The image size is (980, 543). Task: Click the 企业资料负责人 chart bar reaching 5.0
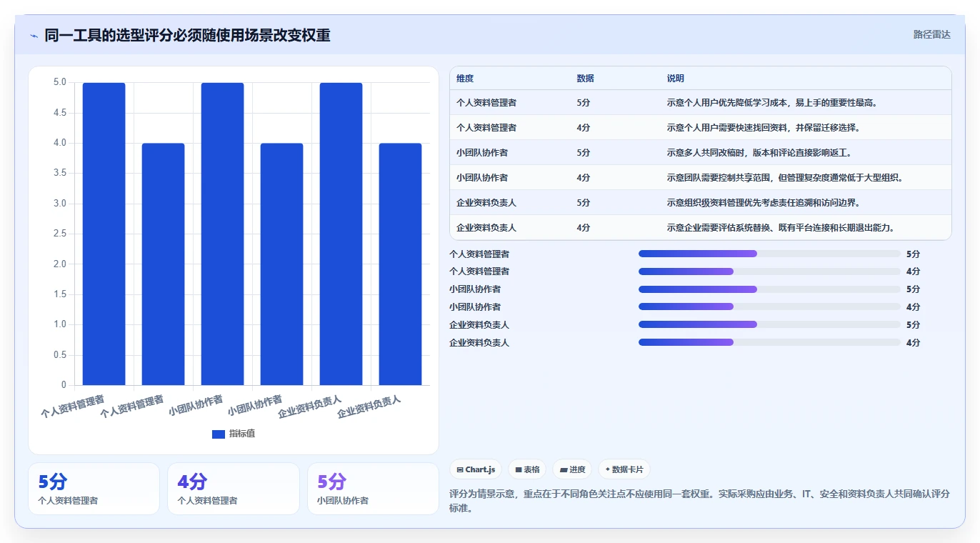pos(341,234)
